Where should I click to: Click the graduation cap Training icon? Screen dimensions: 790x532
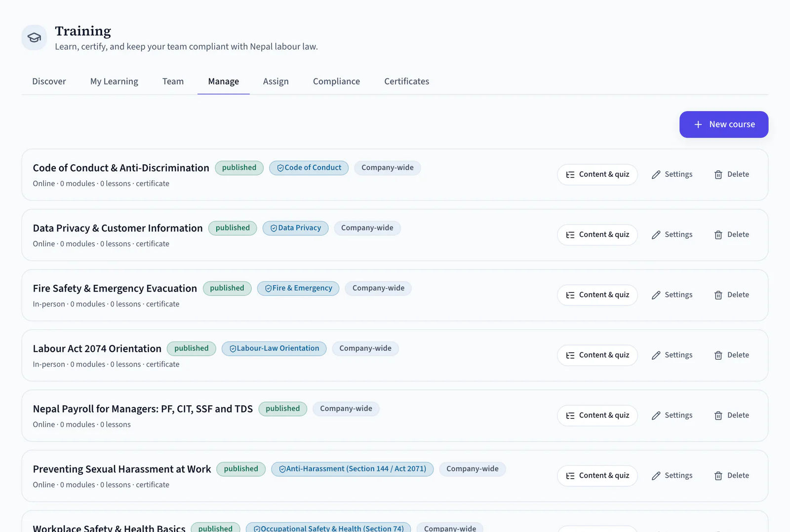[34, 38]
